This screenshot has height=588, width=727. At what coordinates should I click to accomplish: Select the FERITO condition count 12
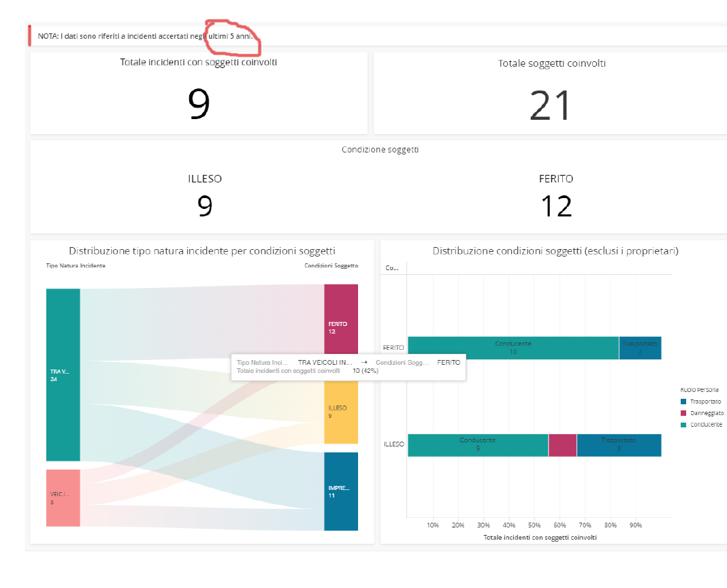pos(555,206)
